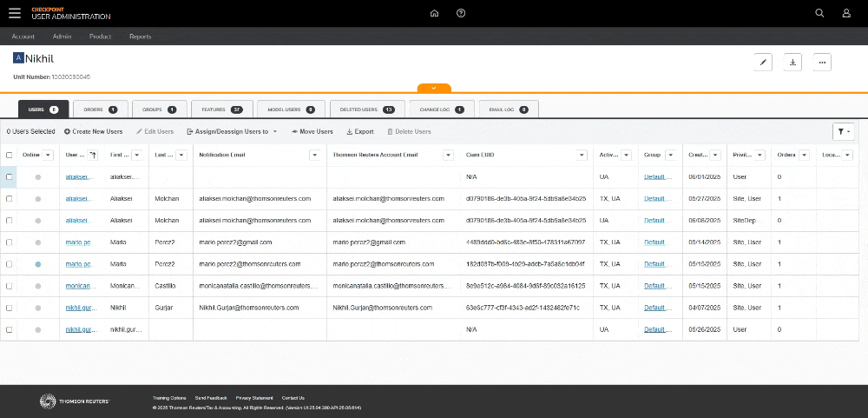
Task: Open the three-dots more options button
Action: point(822,62)
